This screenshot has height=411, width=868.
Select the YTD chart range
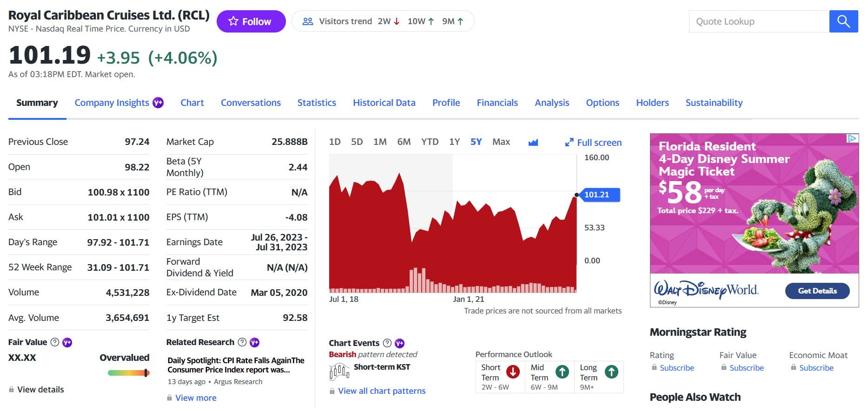click(x=430, y=142)
